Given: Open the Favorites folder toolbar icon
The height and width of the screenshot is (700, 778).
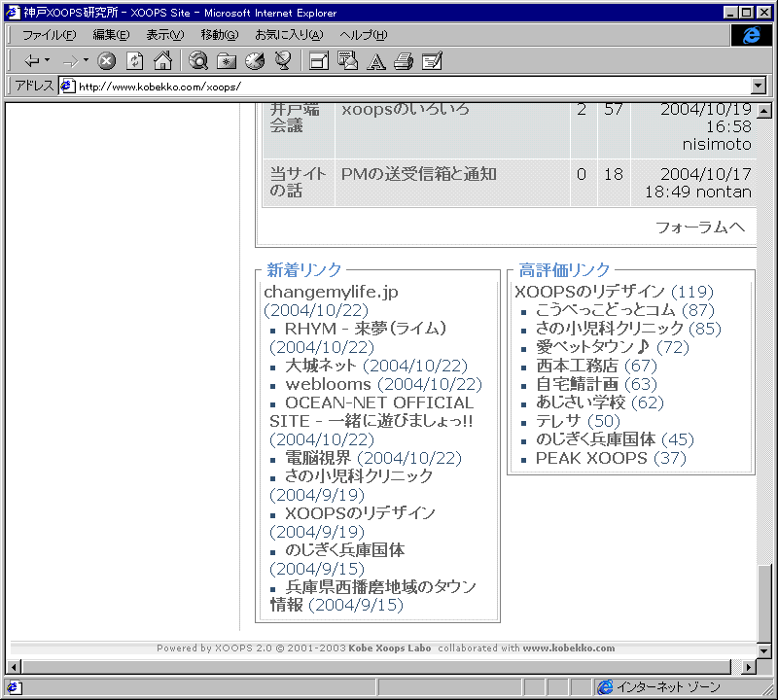Looking at the screenshot, I should tap(227, 61).
